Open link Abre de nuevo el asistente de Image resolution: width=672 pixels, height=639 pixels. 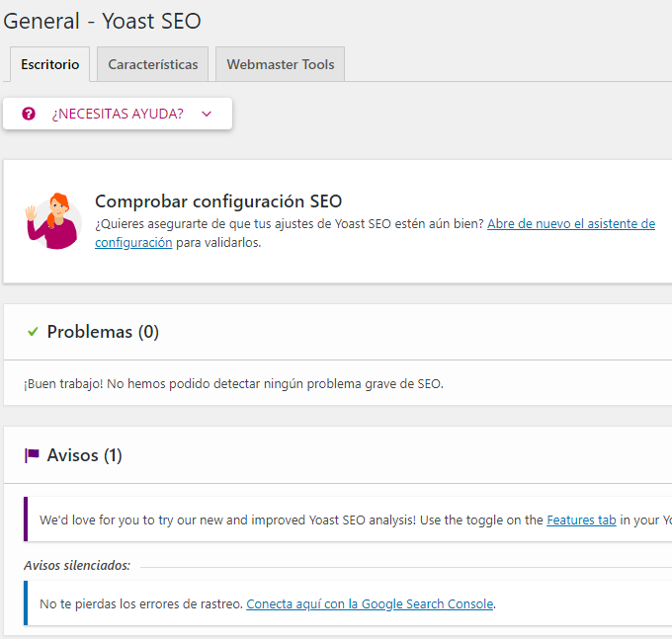[x=571, y=223]
